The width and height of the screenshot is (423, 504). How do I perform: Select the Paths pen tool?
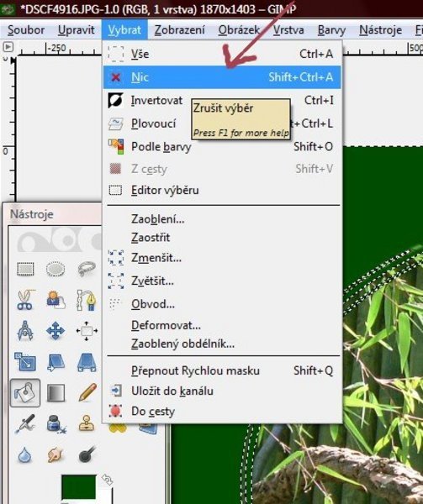pyautogui.click(x=87, y=300)
